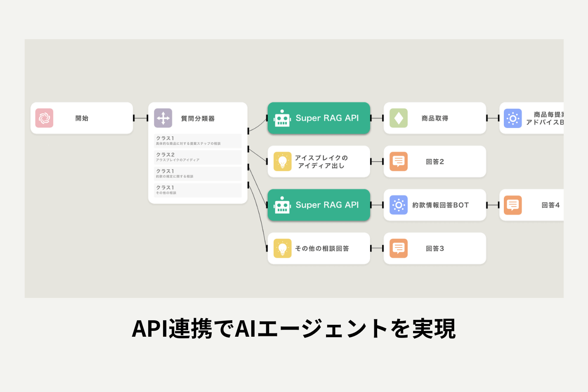Click robot icon on Super RAG API beside 商品取得
This screenshot has width=588, height=392.
point(282,118)
